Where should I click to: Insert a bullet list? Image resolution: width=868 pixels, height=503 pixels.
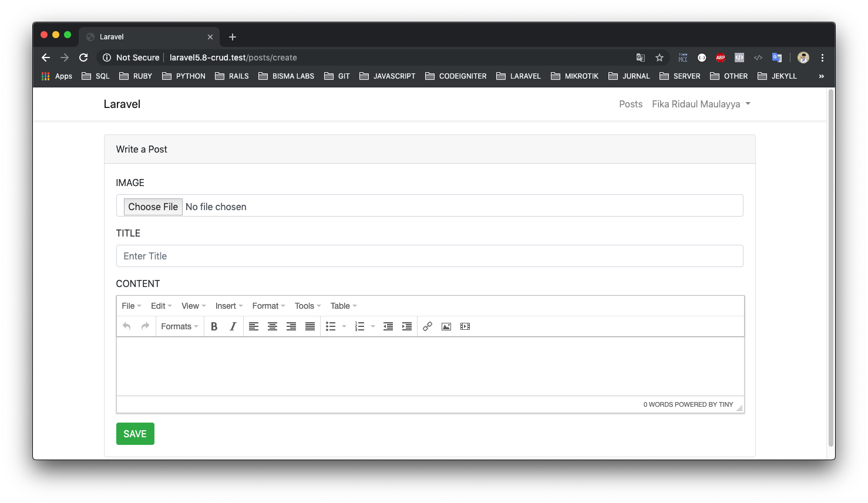331,326
